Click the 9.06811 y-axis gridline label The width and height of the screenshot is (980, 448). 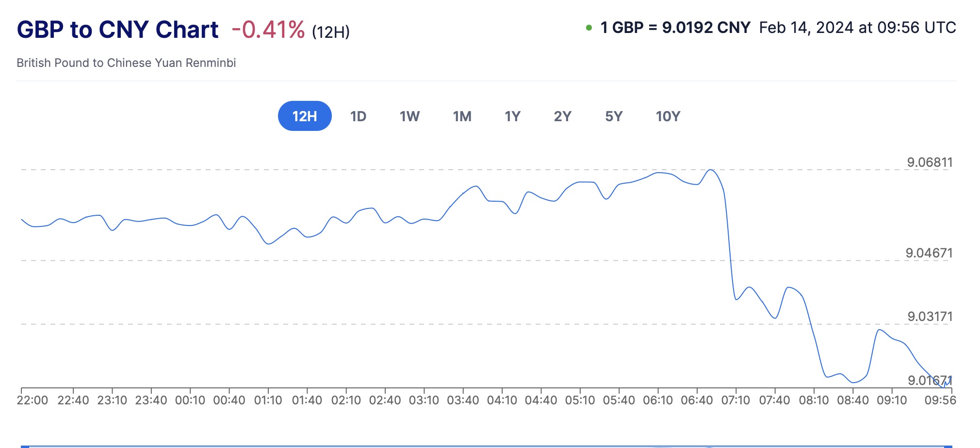click(x=930, y=162)
